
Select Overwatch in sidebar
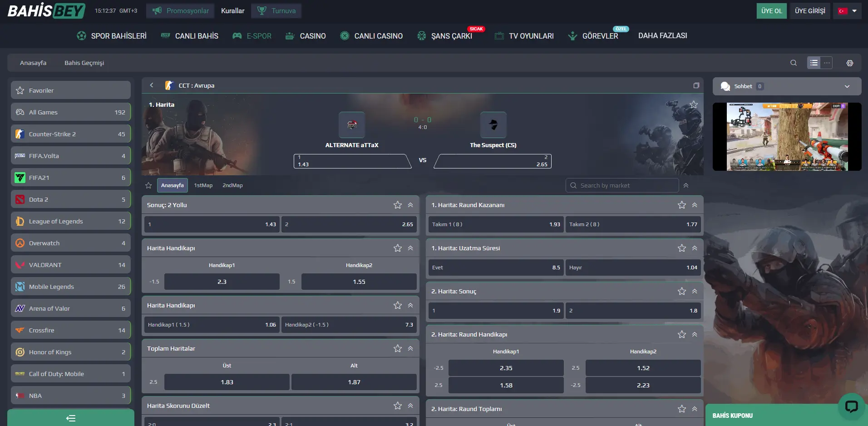pyautogui.click(x=71, y=243)
